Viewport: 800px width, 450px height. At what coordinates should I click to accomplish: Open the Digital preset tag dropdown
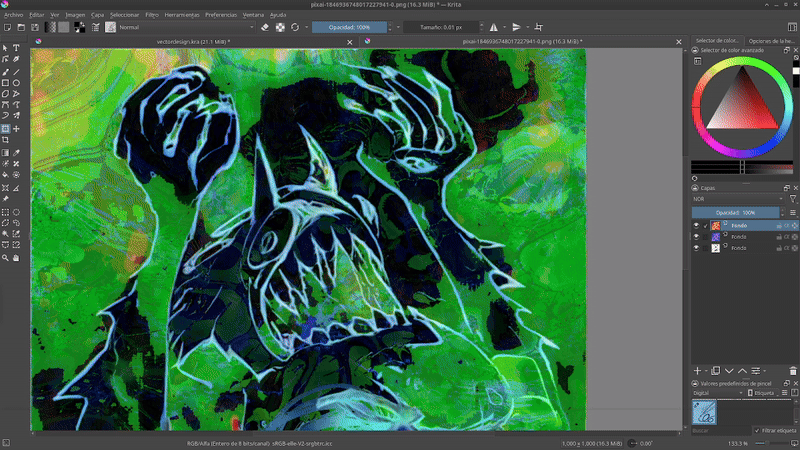click(717, 393)
